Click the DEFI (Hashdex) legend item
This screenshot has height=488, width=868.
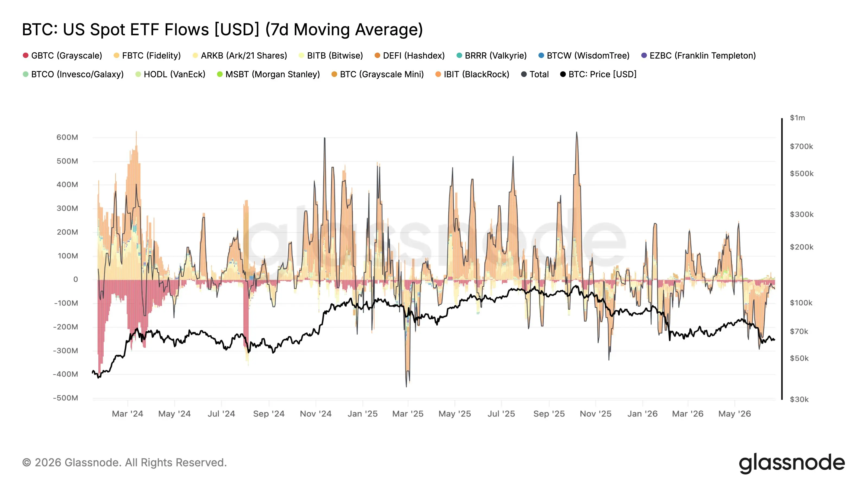pyautogui.click(x=409, y=56)
